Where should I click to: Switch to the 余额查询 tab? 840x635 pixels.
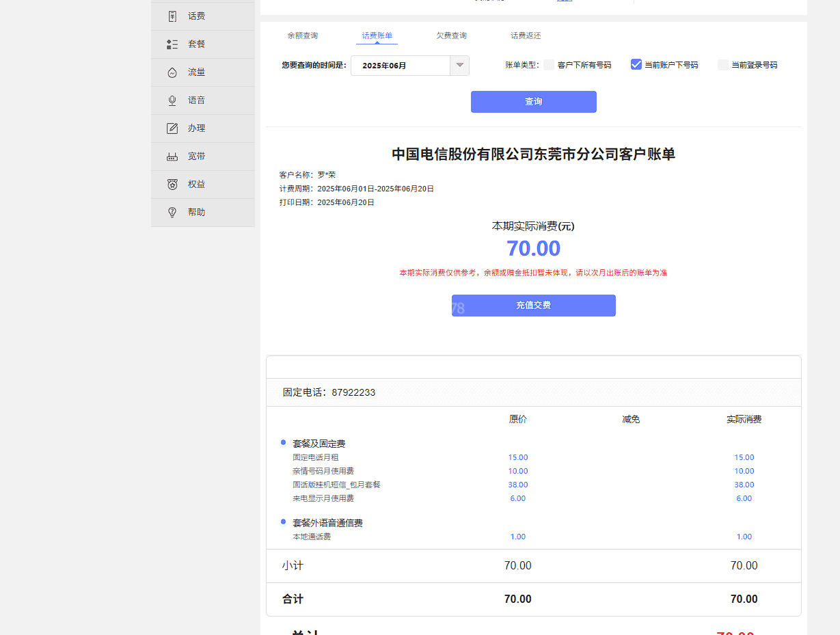point(302,36)
